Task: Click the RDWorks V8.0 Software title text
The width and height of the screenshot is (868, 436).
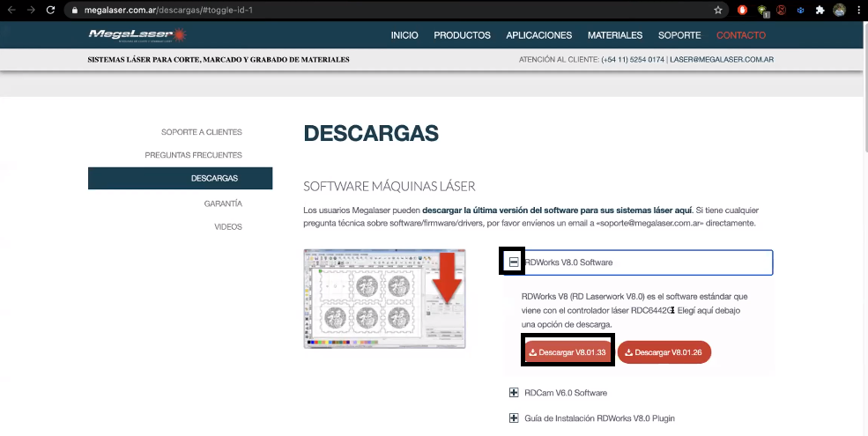Action: (x=568, y=262)
